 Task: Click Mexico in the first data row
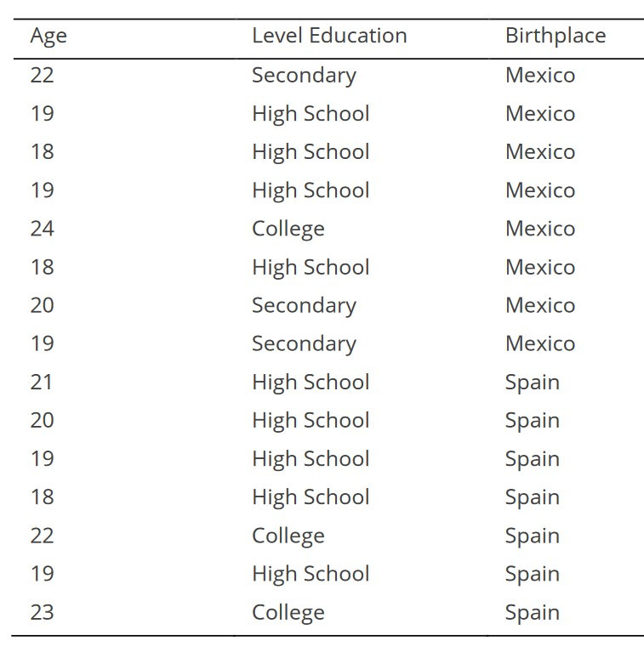pos(539,75)
